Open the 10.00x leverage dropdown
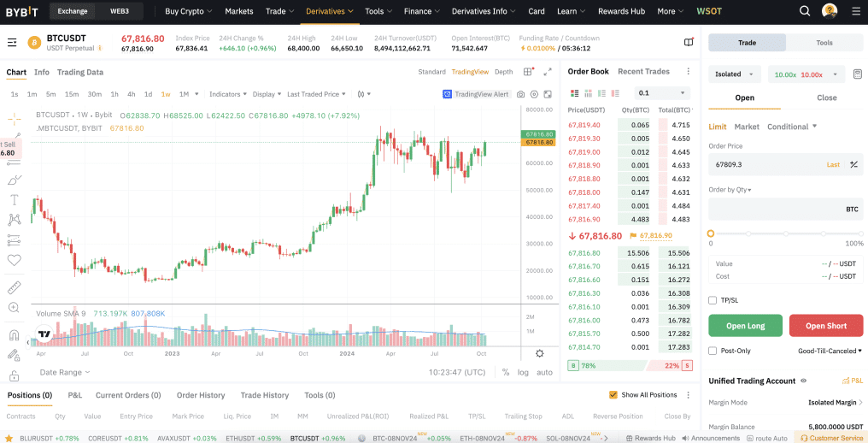The height and width of the screenshot is (443, 868). click(x=806, y=74)
